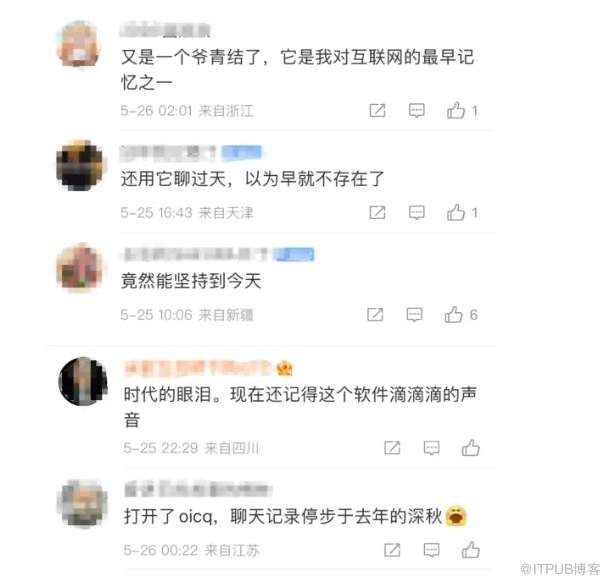610x584 pixels.
Task: View the 天津 commenter's avatar profile
Action: pos(80,165)
